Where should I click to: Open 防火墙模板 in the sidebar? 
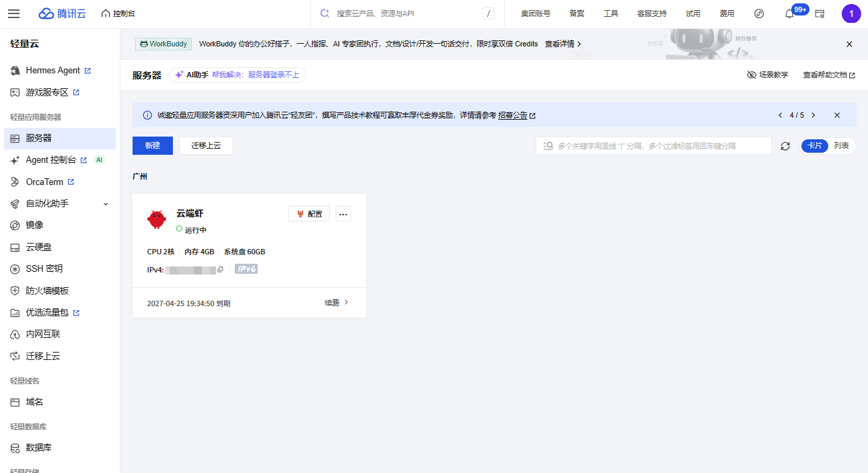[x=60, y=291]
